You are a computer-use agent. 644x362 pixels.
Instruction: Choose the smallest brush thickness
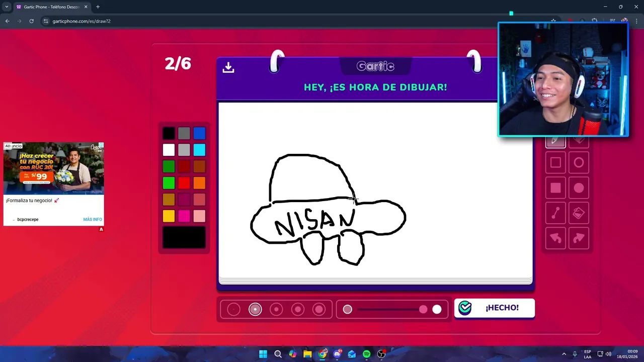pos(233,309)
